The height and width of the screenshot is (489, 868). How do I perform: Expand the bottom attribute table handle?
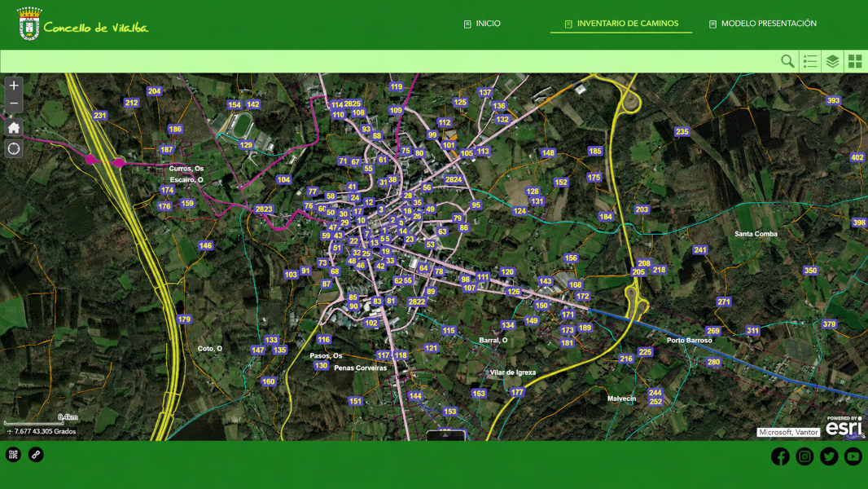(x=445, y=435)
